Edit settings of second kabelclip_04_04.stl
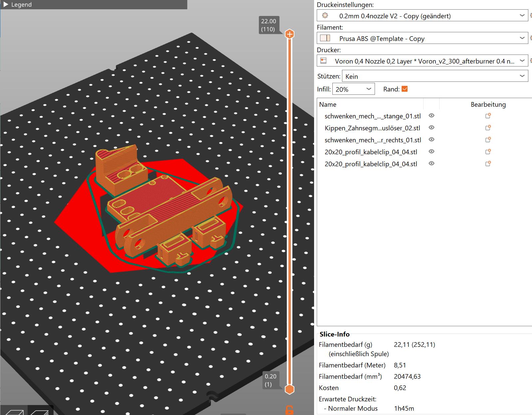Viewport: 532px width, 415px height. 488,164
